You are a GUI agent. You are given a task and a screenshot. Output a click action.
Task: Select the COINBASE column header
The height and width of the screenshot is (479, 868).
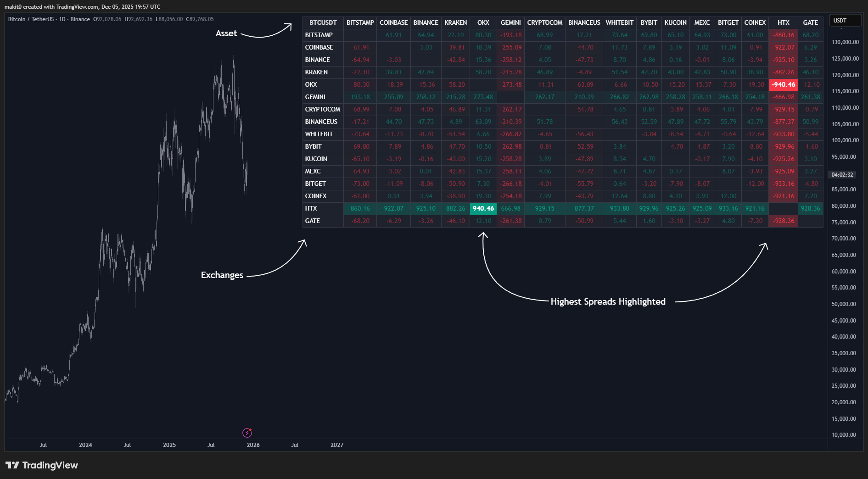[394, 22]
